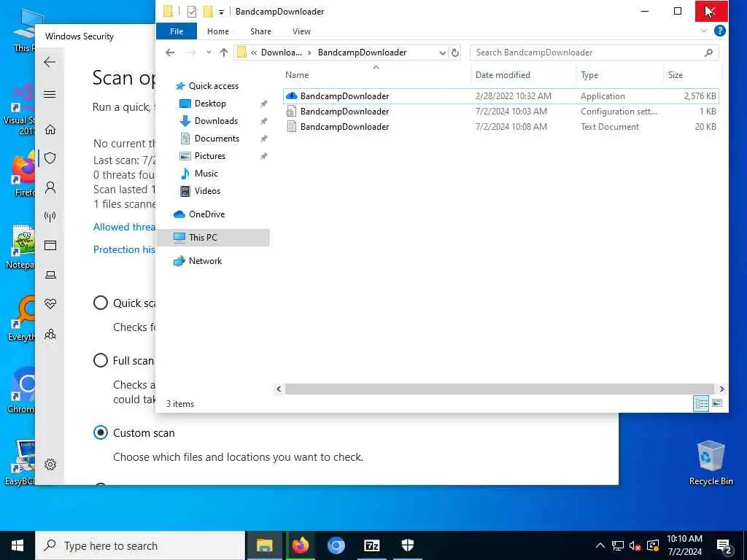
Task: Open Recycle Bin on the desktop
Action: pyautogui.click(x=711, y=463)
